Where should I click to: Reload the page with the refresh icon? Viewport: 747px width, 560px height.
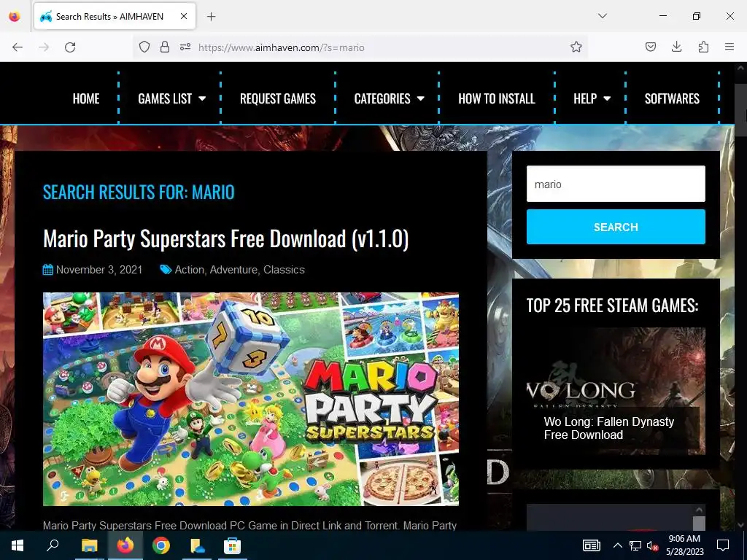tap(70, 47)
